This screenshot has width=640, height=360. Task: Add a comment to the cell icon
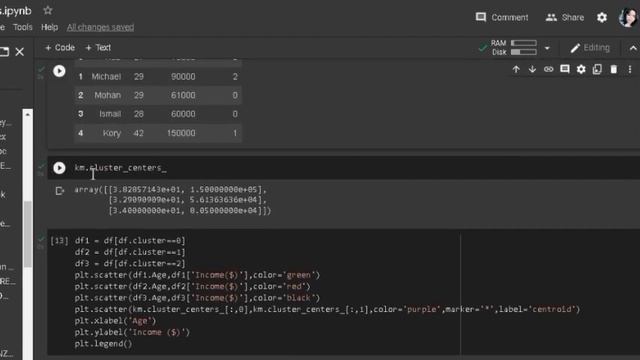pyautogui.click(x=565, y=69)
